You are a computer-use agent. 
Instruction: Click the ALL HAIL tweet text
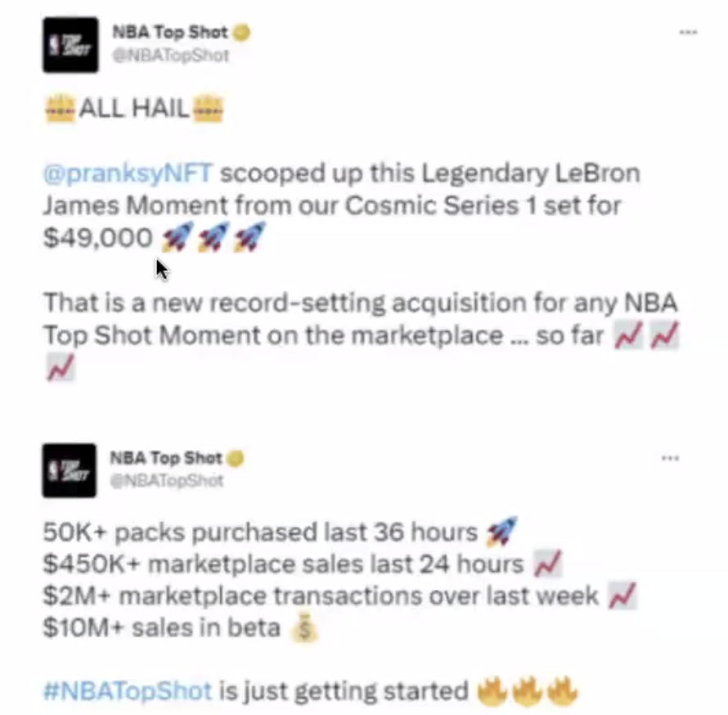133,109
